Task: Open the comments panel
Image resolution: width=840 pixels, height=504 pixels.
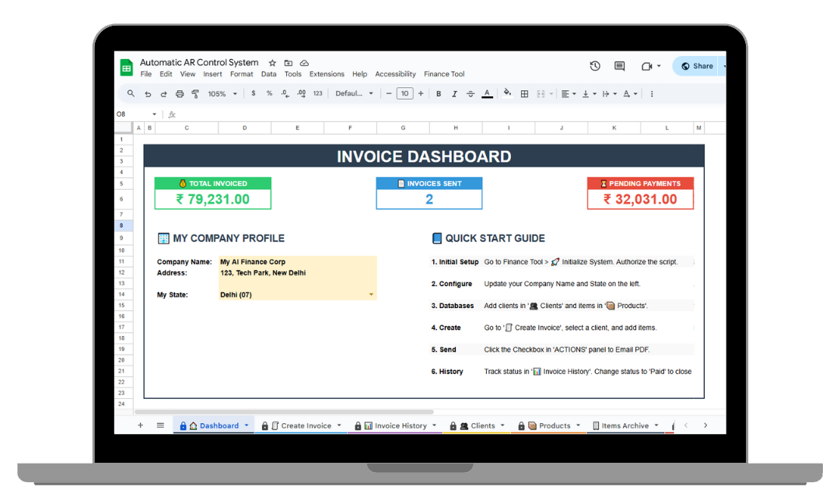Action: click(x=619, y=66)
